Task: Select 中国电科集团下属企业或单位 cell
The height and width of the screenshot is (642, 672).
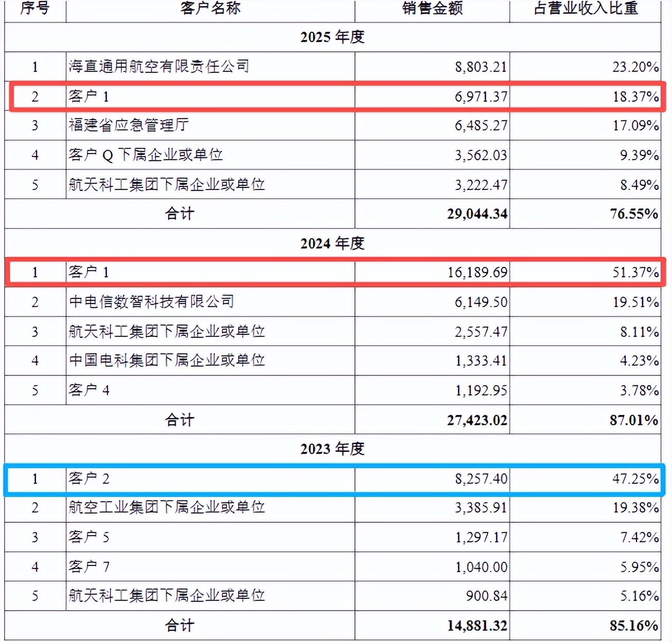Action: (167, 360)
